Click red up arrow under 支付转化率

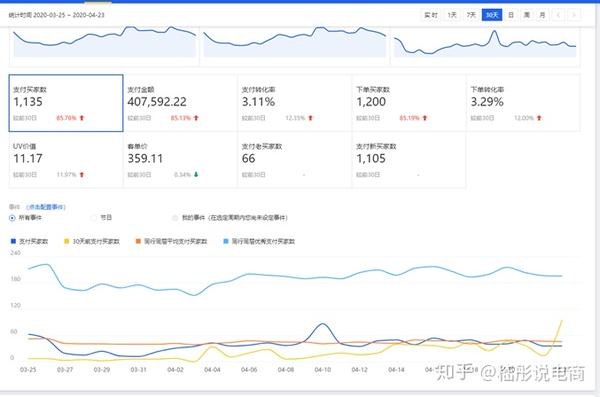pos(310,118)
